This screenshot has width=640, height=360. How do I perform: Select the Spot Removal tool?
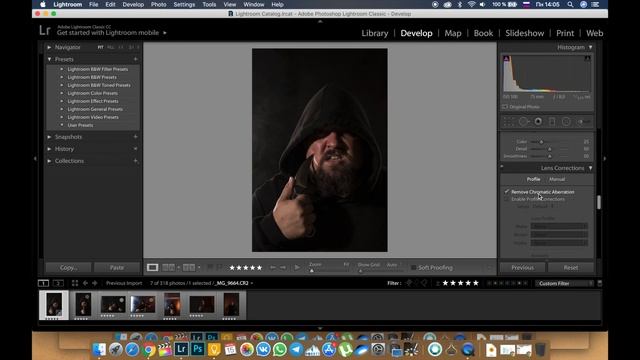click(x=523, y=122)
